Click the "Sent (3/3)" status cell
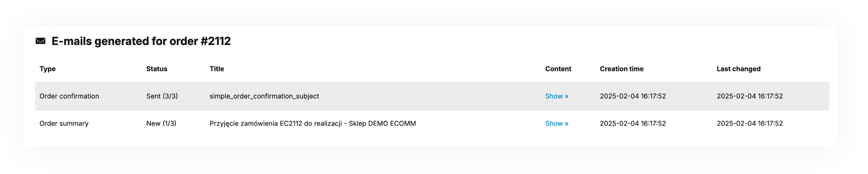 162,96
